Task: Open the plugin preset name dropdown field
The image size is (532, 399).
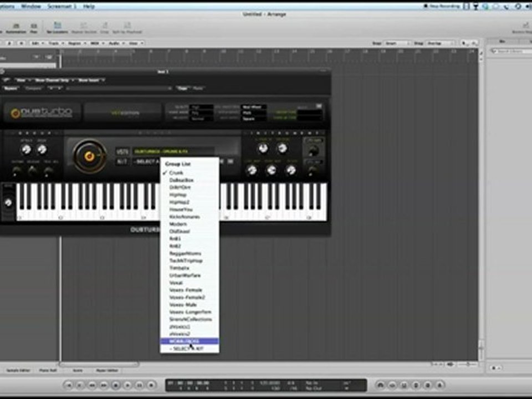Action: click(119, 88)
